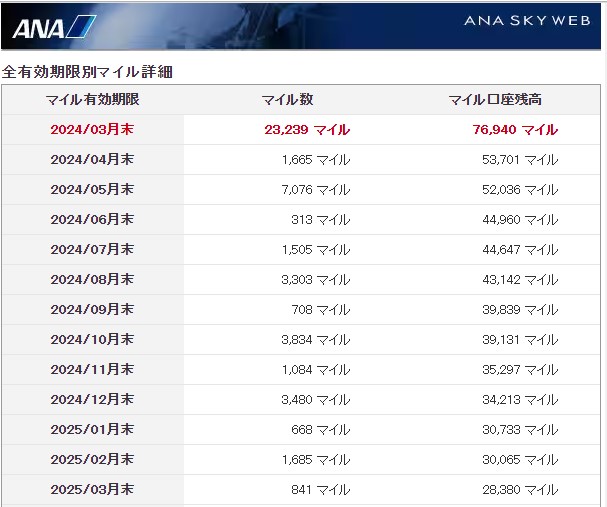Screen dimensions: 607x507
Task: Select the 2025/03月末 expiry date
Action: (92, 490)
